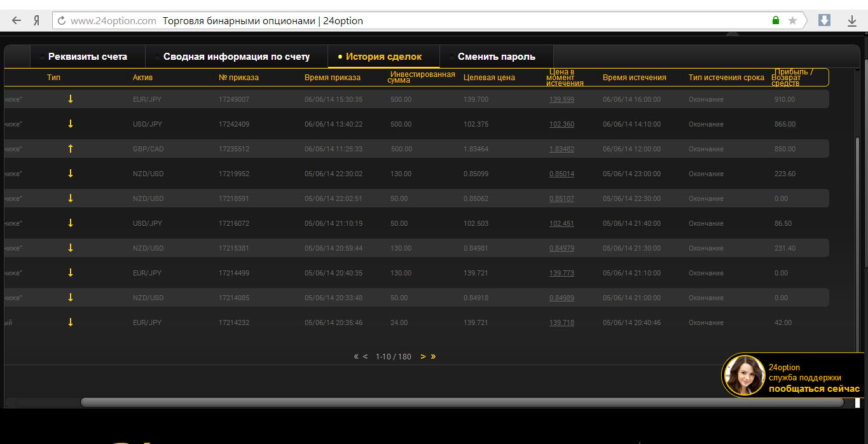Click down arrow in order 17219952 row

tap(71, 174)
